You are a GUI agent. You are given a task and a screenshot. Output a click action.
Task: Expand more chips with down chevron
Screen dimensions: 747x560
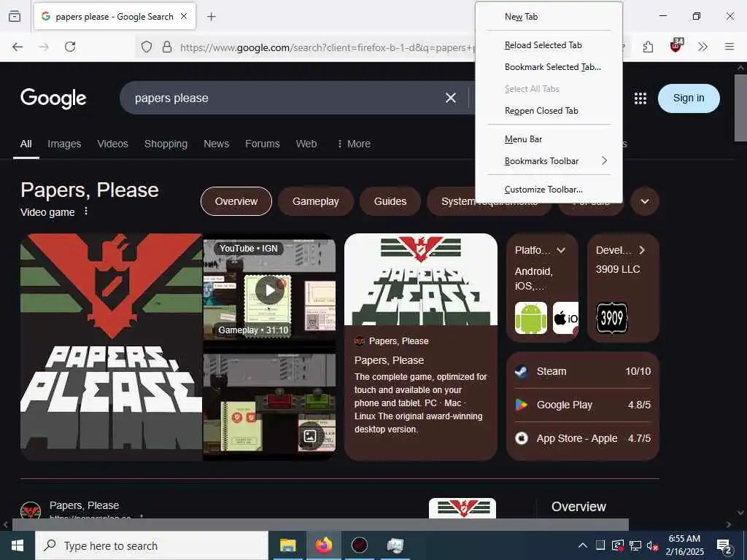click(x=645, y=201)
